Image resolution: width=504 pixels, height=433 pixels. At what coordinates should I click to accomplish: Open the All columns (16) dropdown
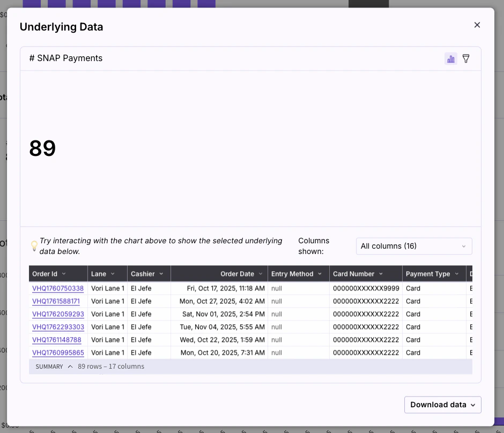pos(413,246)
